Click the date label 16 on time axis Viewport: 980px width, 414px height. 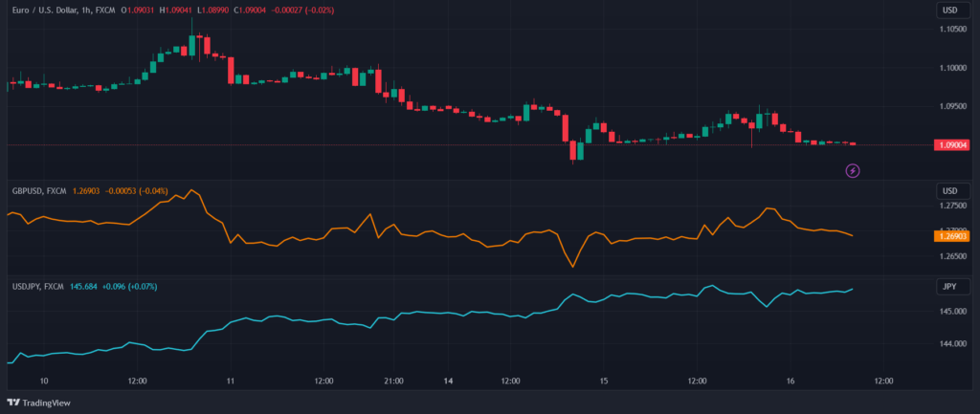pos(791,381)
